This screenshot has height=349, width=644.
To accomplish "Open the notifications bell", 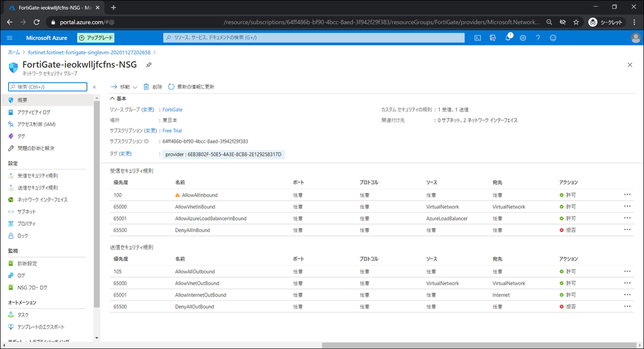I will point(508,38).
